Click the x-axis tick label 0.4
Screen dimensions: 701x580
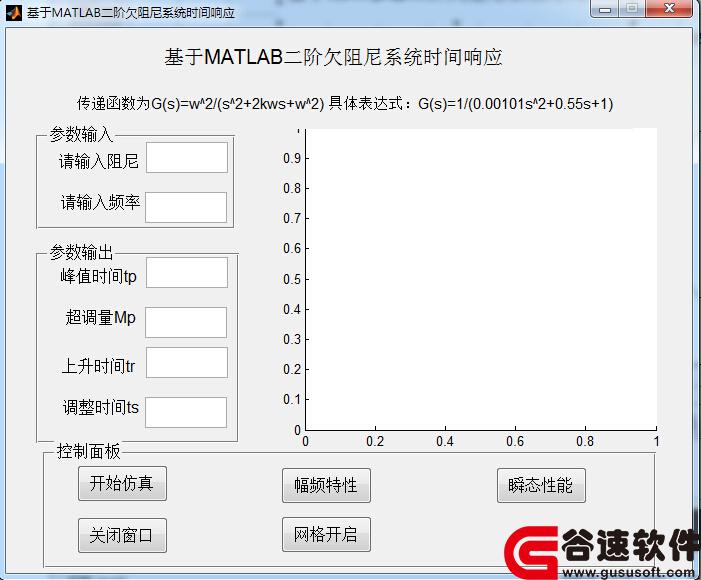(445, 442)
